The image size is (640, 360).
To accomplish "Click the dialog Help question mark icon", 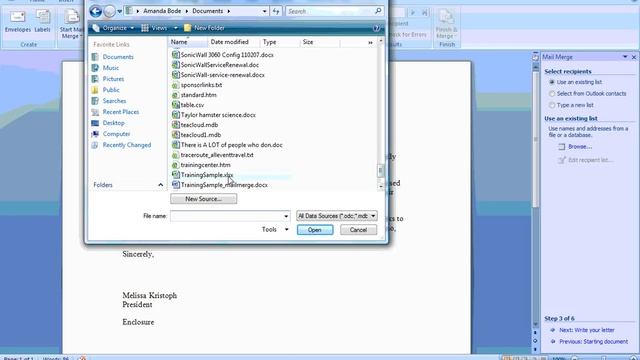I will 376,28.
